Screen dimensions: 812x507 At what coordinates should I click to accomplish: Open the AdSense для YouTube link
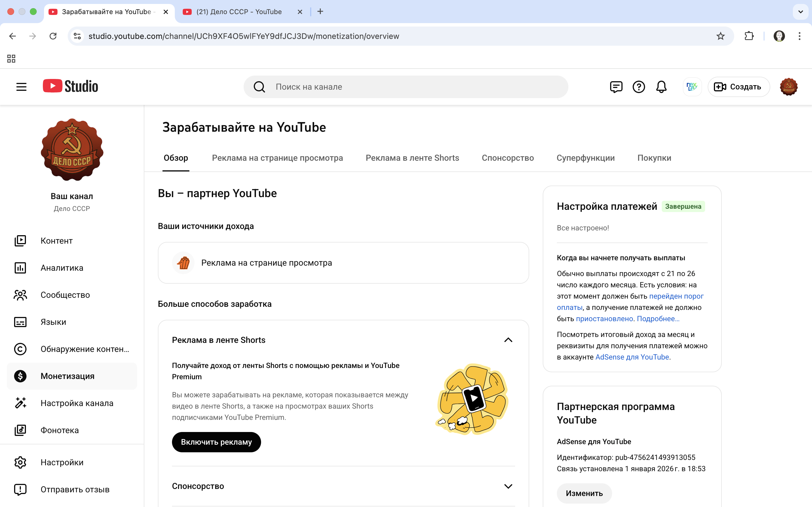click(x=632, y=357)
